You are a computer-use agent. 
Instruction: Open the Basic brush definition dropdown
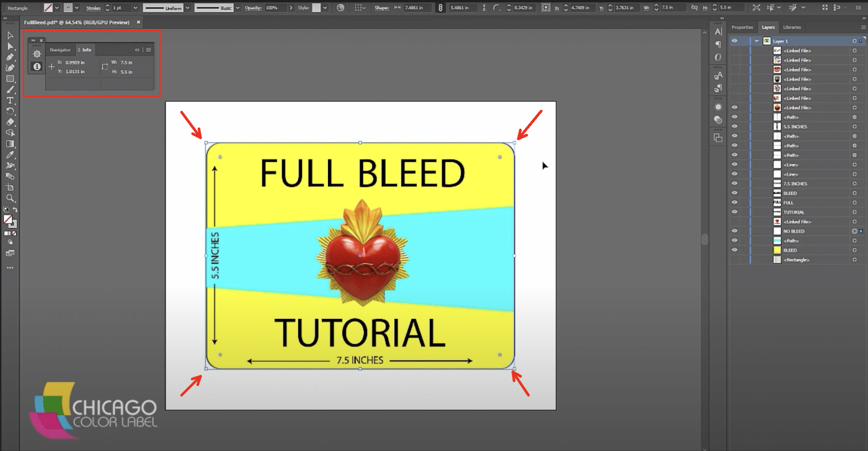pyautogui.click(x=238, y=8)
